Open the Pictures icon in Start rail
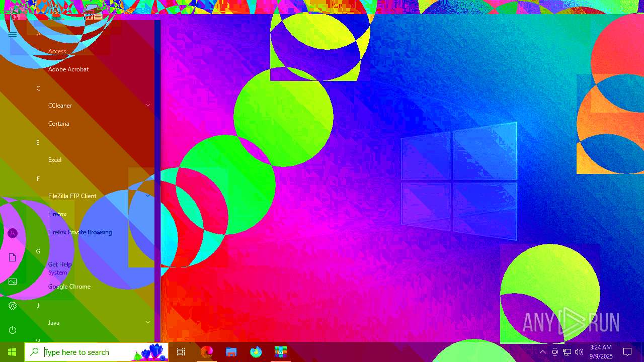Viewport: 644px width, 362px height. pos(13,282)
